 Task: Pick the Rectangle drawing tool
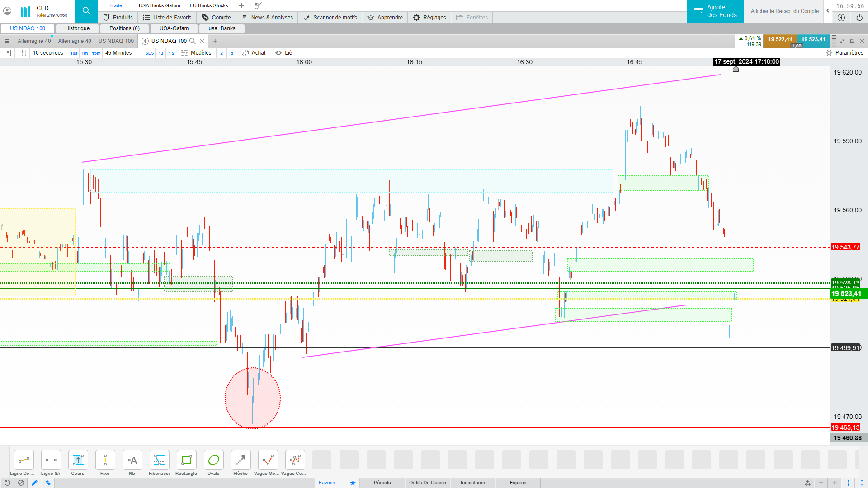coord(186,460)
